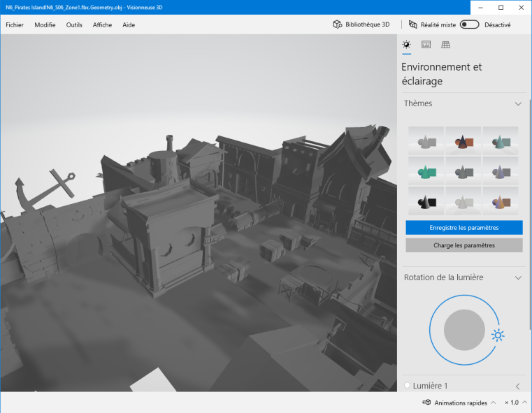Click the Bibliothèque 3D cube icon

tap(337, 24)
